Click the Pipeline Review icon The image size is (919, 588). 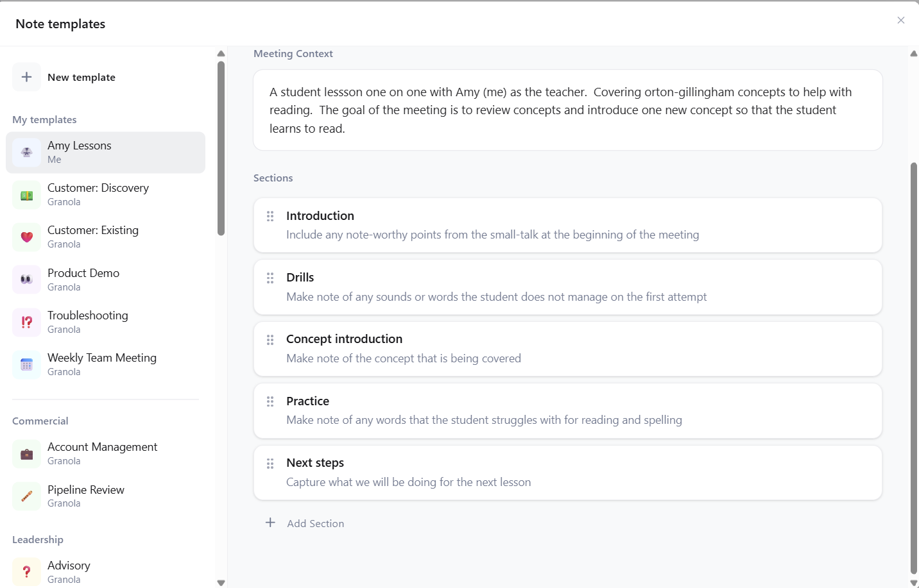click(x=26, y=496)
